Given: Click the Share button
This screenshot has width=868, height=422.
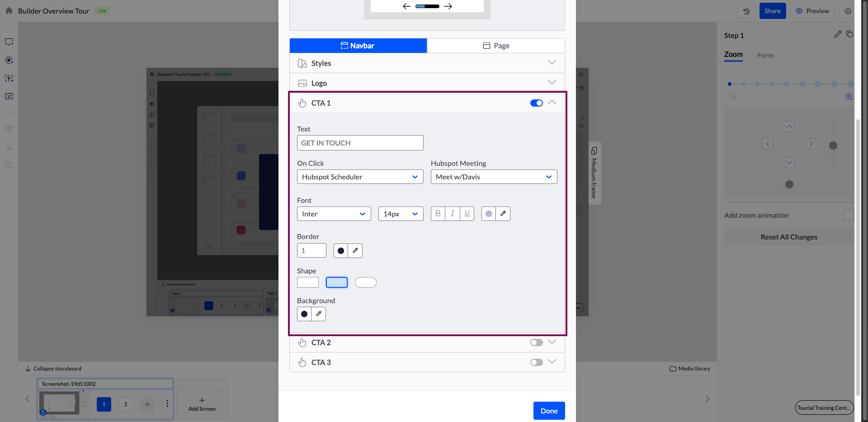Looking at the screenshot, I should [x=772, y=11].
